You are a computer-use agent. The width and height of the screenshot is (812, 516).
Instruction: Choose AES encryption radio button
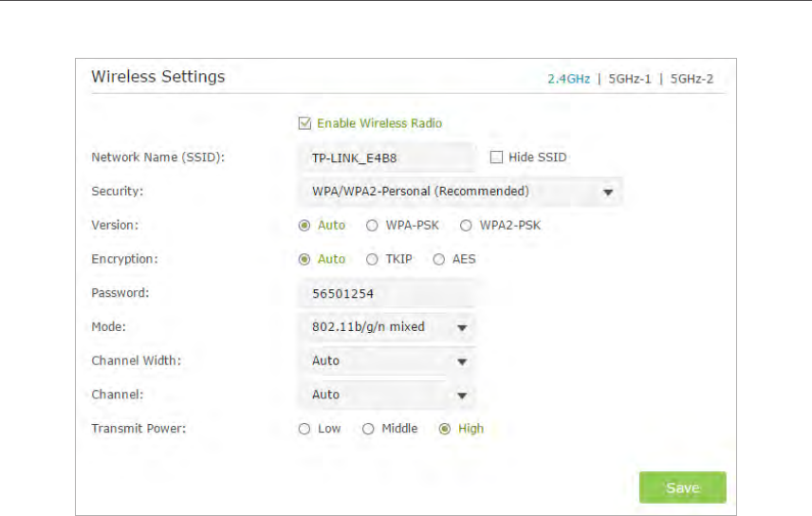click(438, 259)
